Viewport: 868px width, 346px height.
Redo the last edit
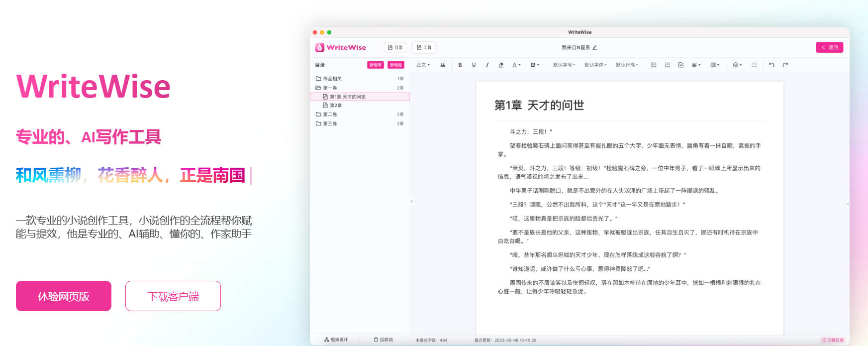(x=785, y=65)
